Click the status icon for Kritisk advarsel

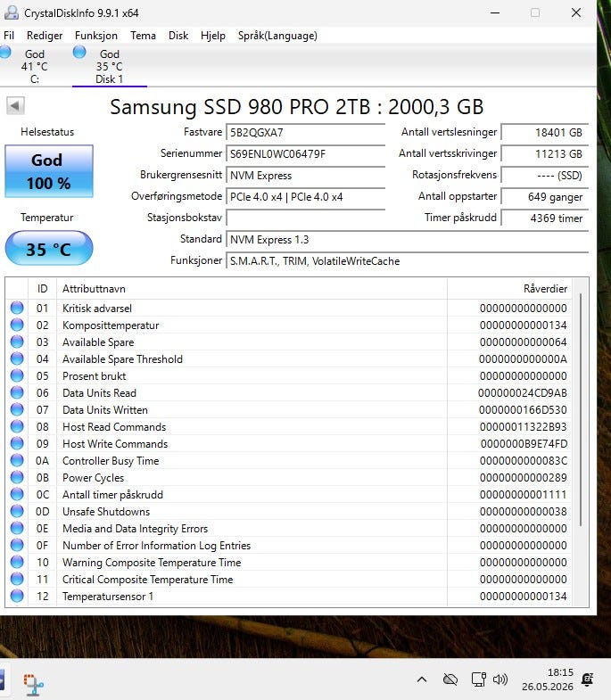(17, 308)
